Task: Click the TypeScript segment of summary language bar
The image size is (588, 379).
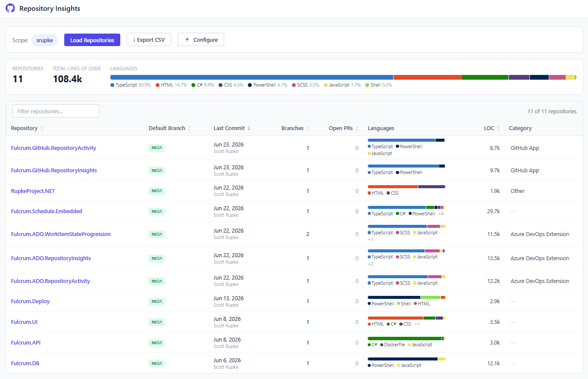Action: 252,77
